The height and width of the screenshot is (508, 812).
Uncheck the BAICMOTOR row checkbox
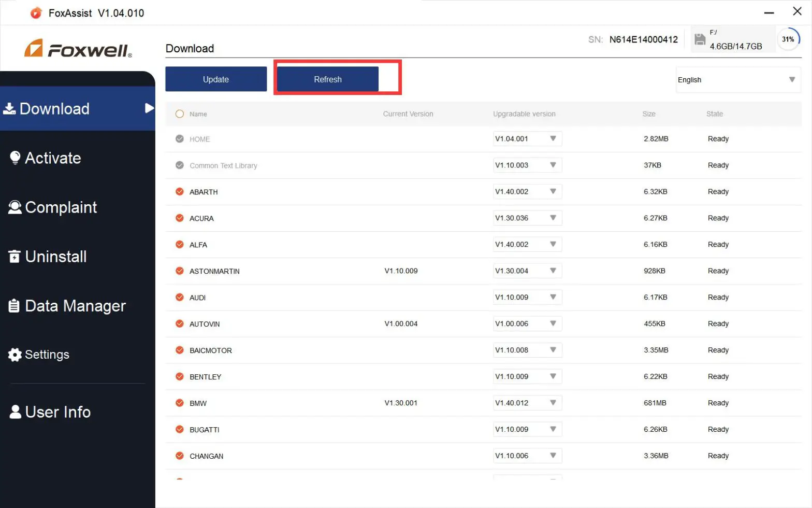180,350
